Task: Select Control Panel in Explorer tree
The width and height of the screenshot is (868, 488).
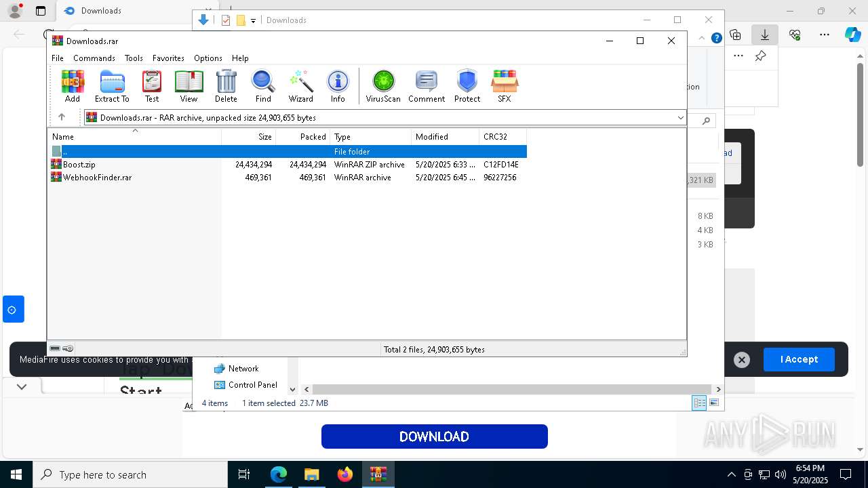Action: pyautogui.click(x=245, y=384)
